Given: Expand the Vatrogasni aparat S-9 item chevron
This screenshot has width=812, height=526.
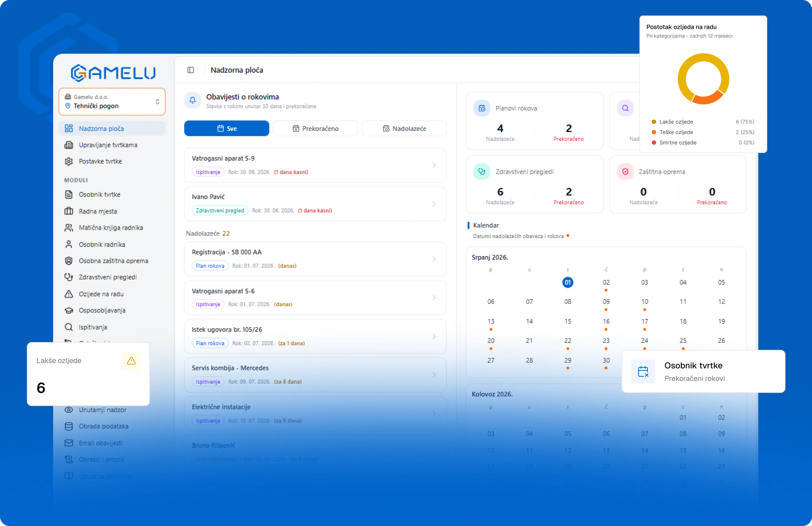Looking at the screenshot, I should tap(434, 165).
